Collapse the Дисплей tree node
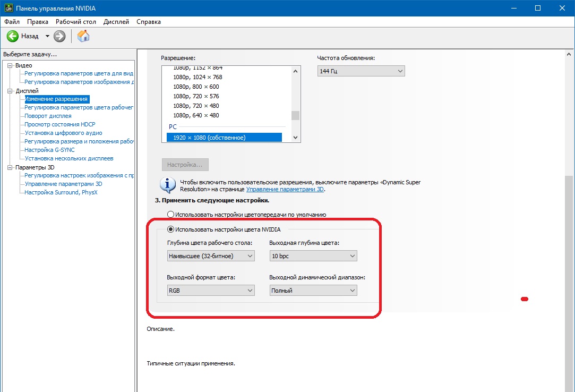The height and width of the screenshot is (392, 575). [x=10, y=91]
